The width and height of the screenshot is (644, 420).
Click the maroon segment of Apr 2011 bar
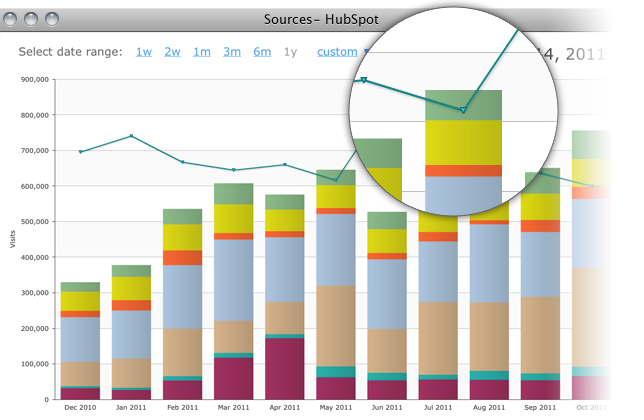pos(285,368)
